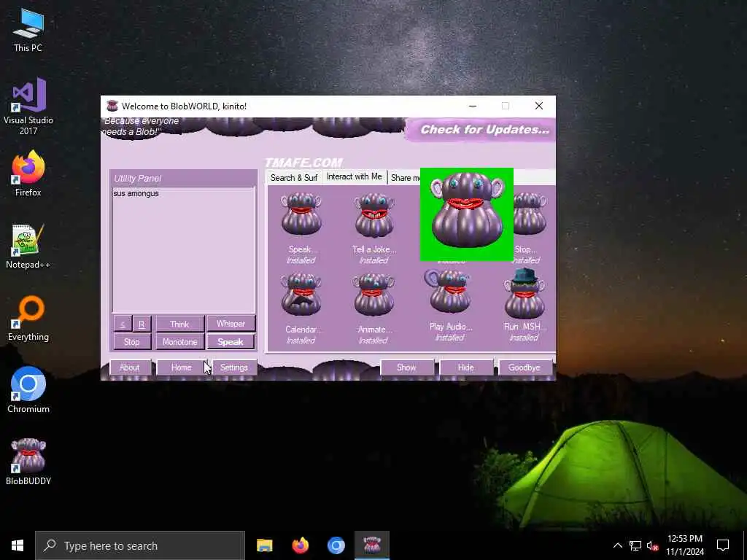The height and width of the screenshot is (560, 747).
Task: Click the Show button
Action: pyautogui.click(x=406, y=367)
